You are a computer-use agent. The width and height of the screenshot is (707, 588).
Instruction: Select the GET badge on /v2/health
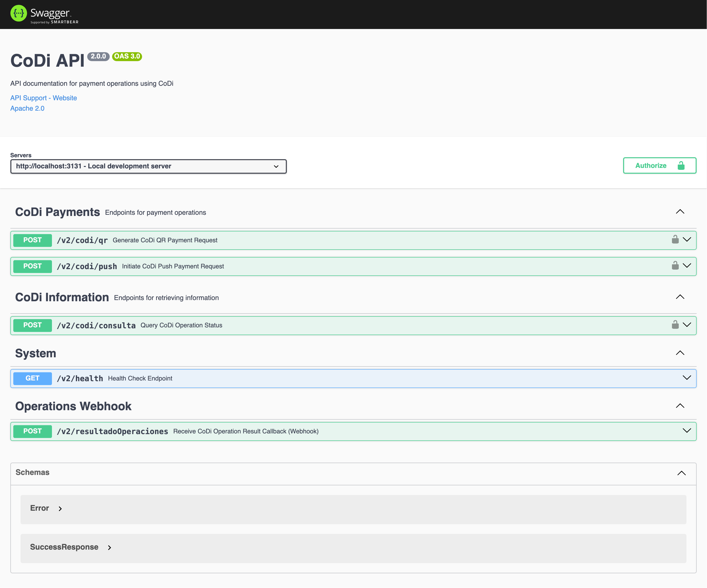(x=32, y=378)
